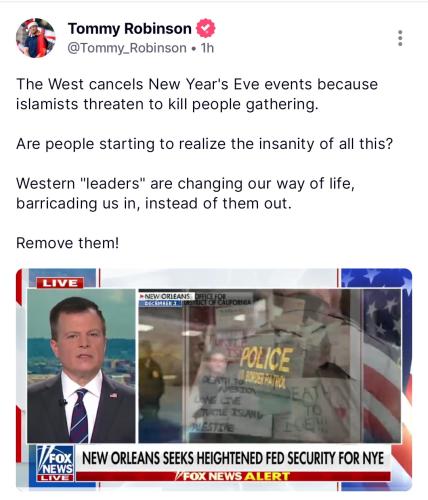Click the paragraph about Western "leaders"
This screenshot has width=428, height=500.
pyautogui.click(x=185, y=193)
